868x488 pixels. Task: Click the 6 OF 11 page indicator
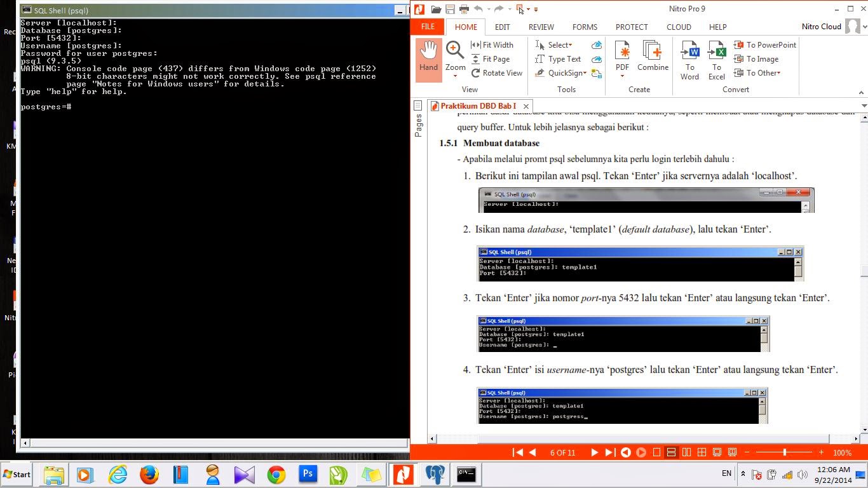tap(562, 453)
